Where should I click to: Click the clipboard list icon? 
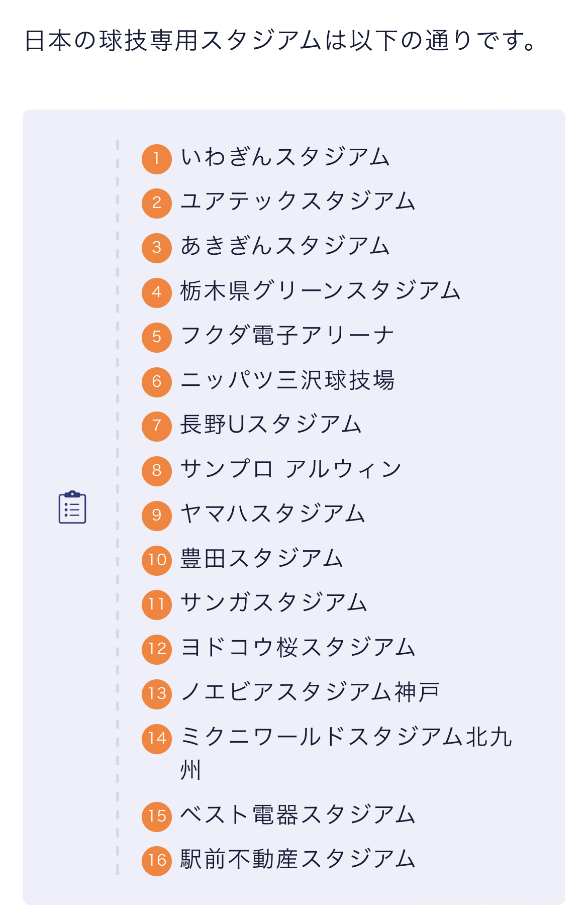(x=72, y=507)
